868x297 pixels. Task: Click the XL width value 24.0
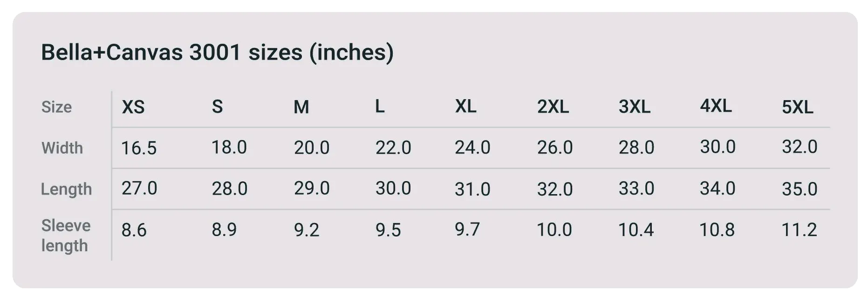(x=472, y=148)
